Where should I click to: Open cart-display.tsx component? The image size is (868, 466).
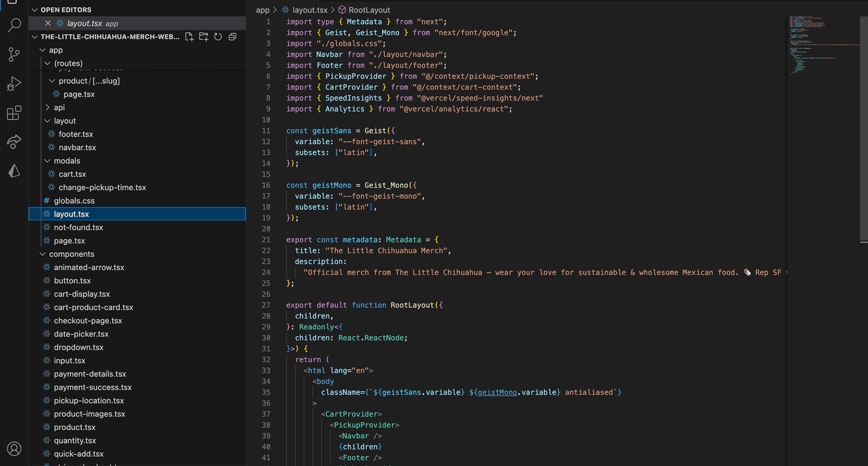(137, 294)
